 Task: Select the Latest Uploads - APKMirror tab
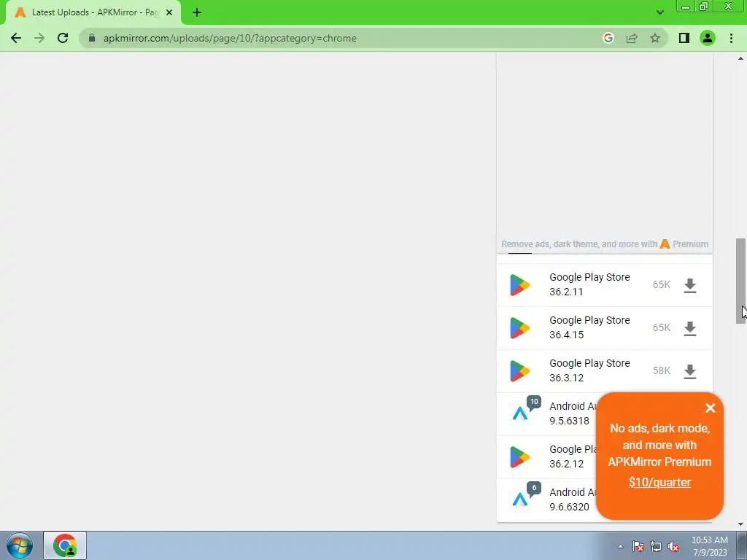[x=93, y=12]
